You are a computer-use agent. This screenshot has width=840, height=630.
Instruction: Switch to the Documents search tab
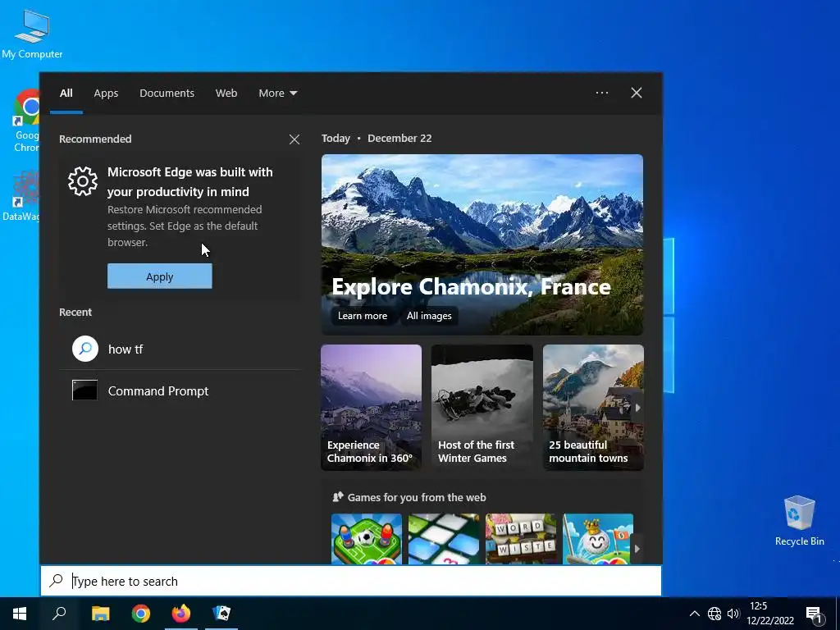(167, 94)
